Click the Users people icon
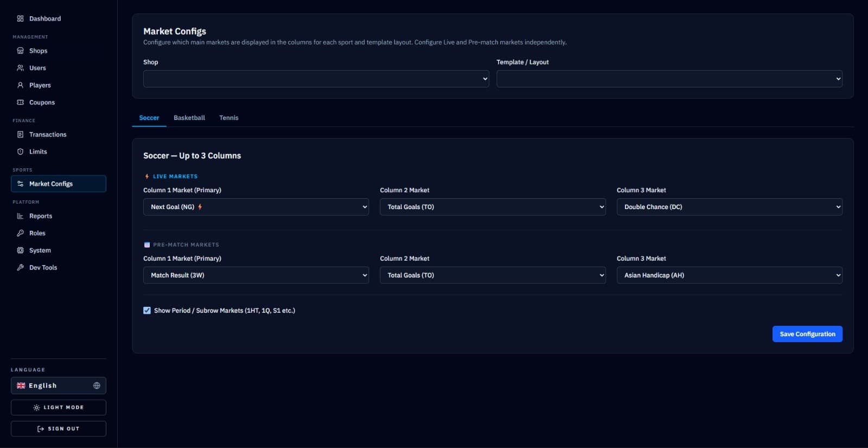The image size is (868, 448). click(20, 68)
